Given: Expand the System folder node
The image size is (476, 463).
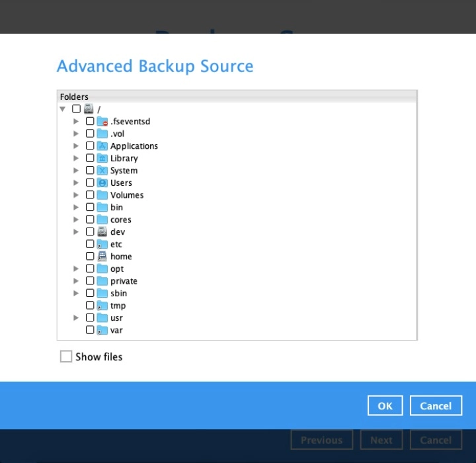Looking at the screenshot, I should (x=76, y=171).
